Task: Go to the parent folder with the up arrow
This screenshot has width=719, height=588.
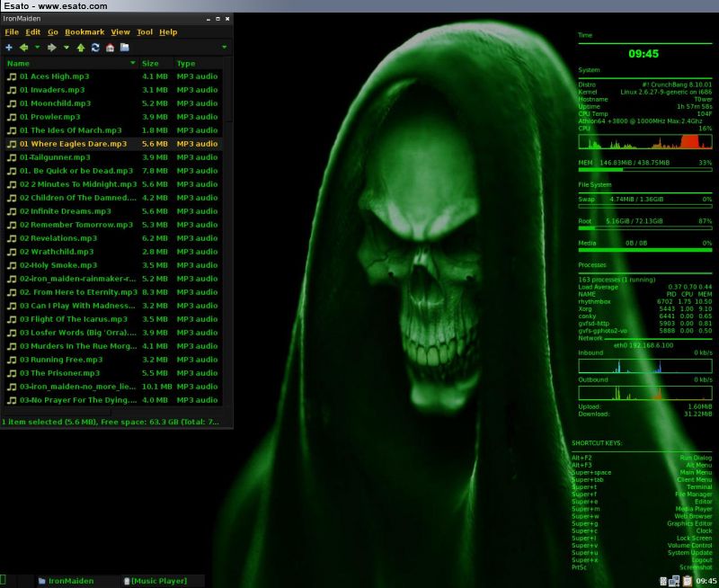Action: [81, 48]
